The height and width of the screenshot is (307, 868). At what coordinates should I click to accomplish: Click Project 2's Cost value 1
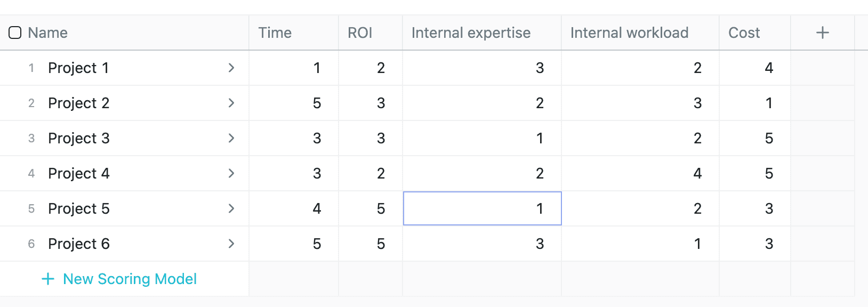click(769, 103)
